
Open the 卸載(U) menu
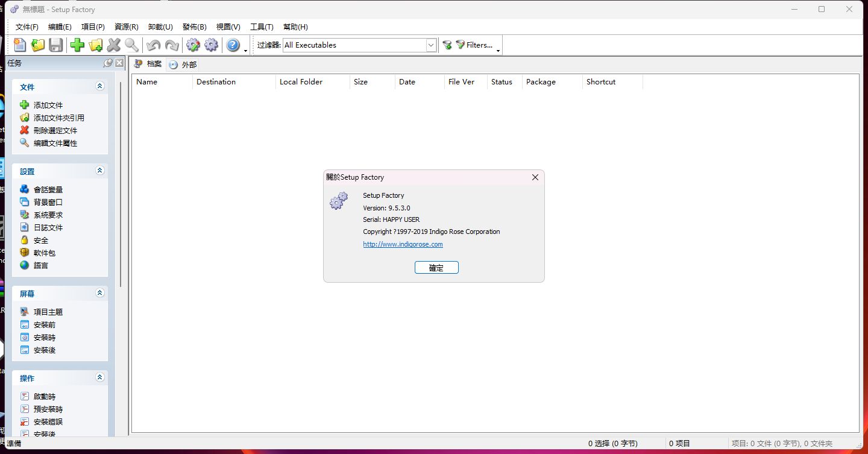coord(160,27)
